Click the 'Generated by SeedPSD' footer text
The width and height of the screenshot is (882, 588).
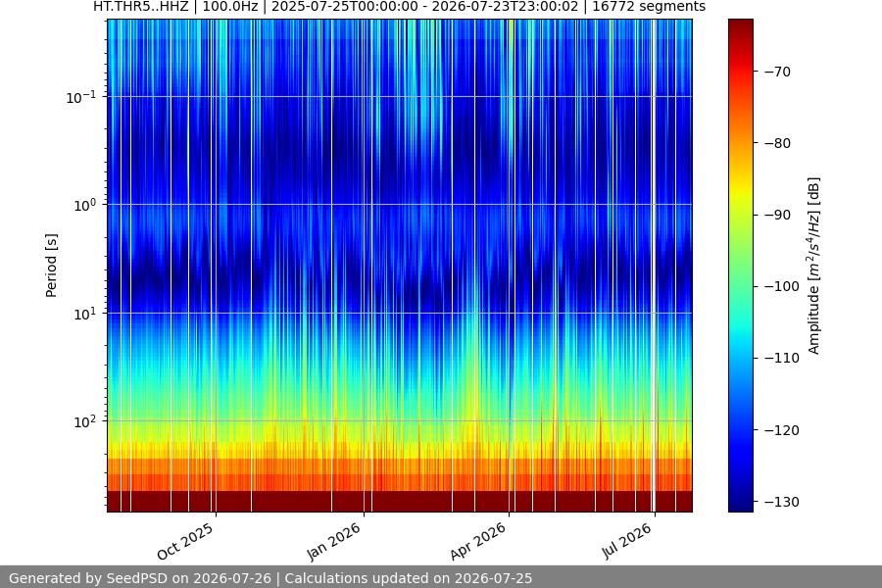coord(270,578)
